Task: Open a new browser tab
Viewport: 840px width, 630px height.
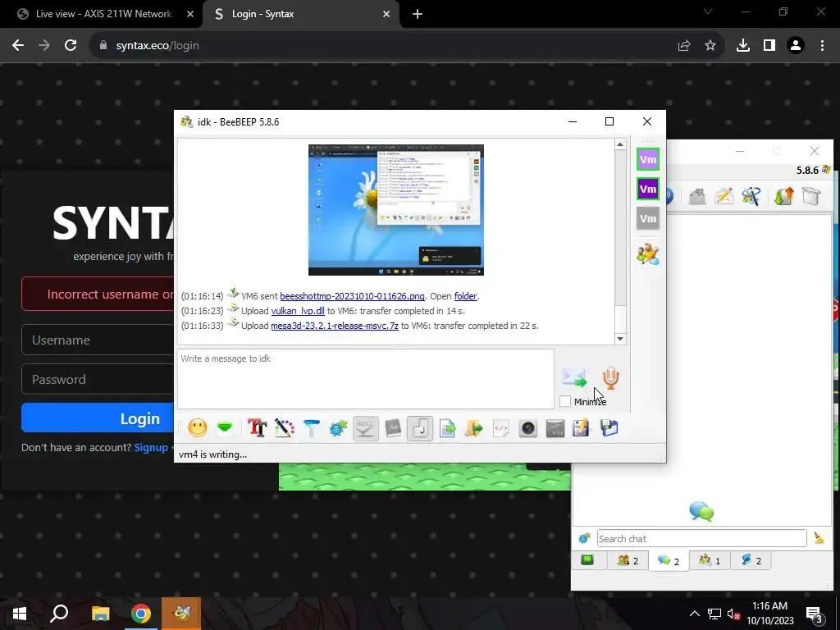Action: pos(418,14)
